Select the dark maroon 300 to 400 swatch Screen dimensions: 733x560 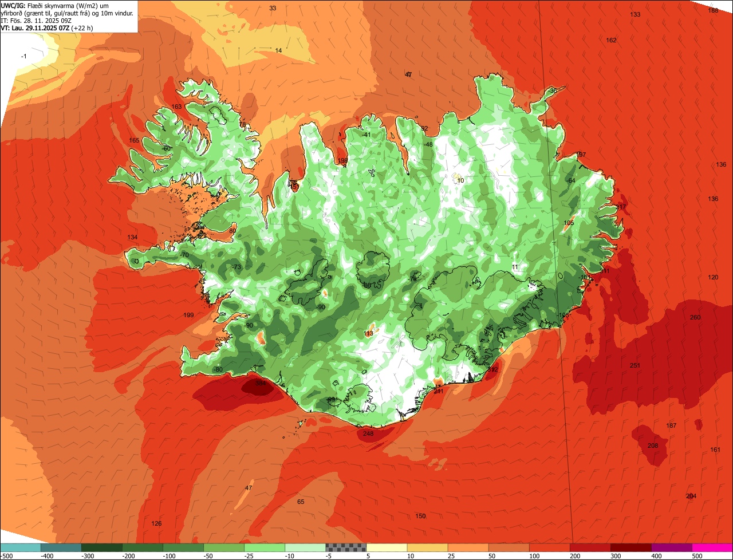coord(630,547)
